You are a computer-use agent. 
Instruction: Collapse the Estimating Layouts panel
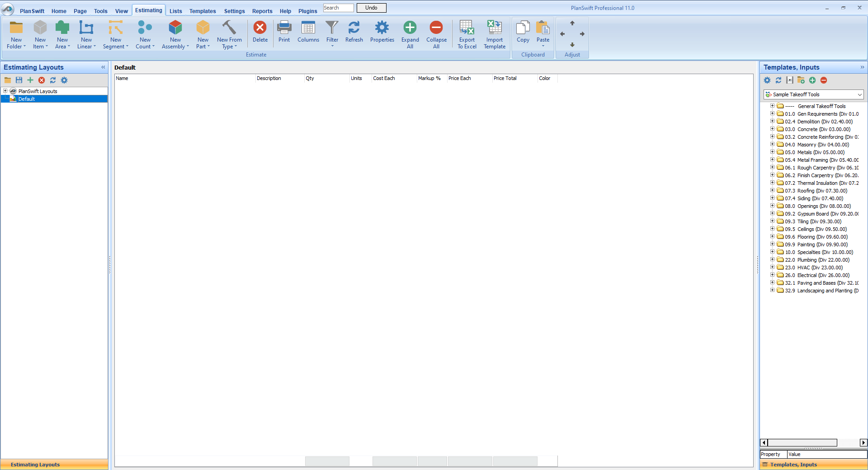(x=103, y=67)
